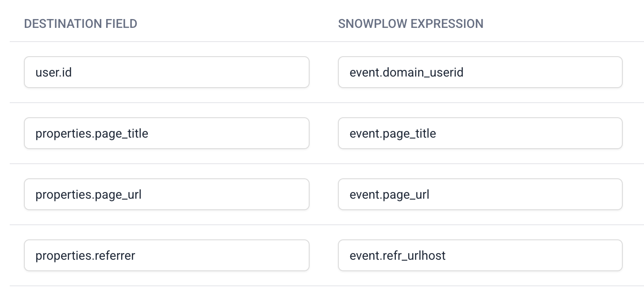Select the event.page_title expression input

(480, 133)
